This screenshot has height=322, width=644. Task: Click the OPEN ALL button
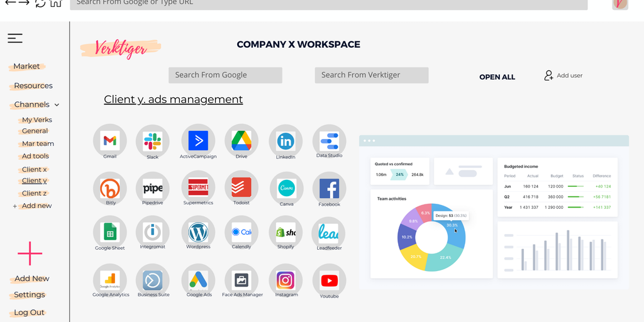(497, 77)
